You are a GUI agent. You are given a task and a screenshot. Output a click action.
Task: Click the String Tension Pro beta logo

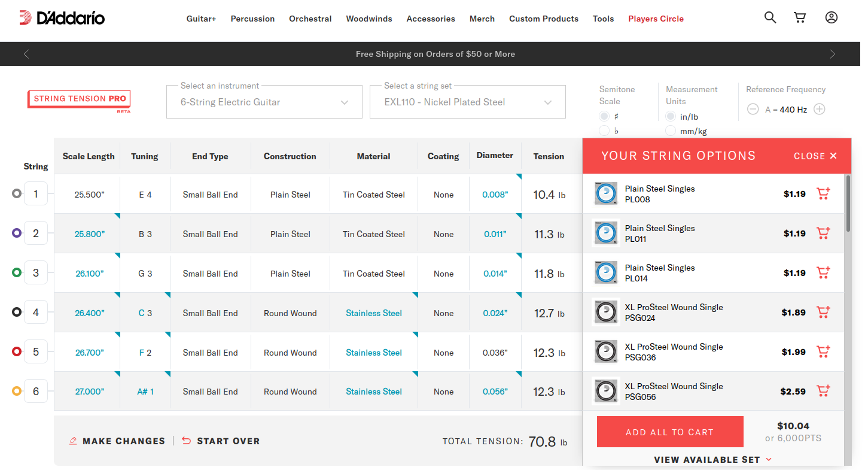79,101
